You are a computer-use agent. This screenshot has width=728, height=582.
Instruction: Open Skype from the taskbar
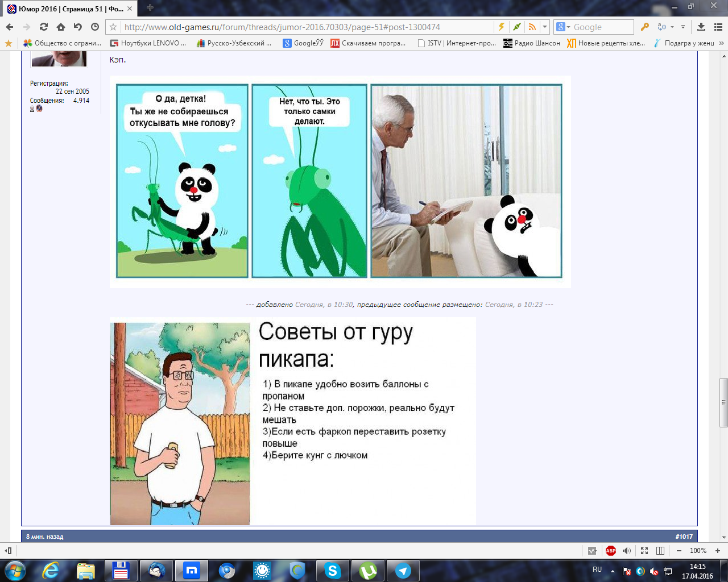click(x=333, y=571)
